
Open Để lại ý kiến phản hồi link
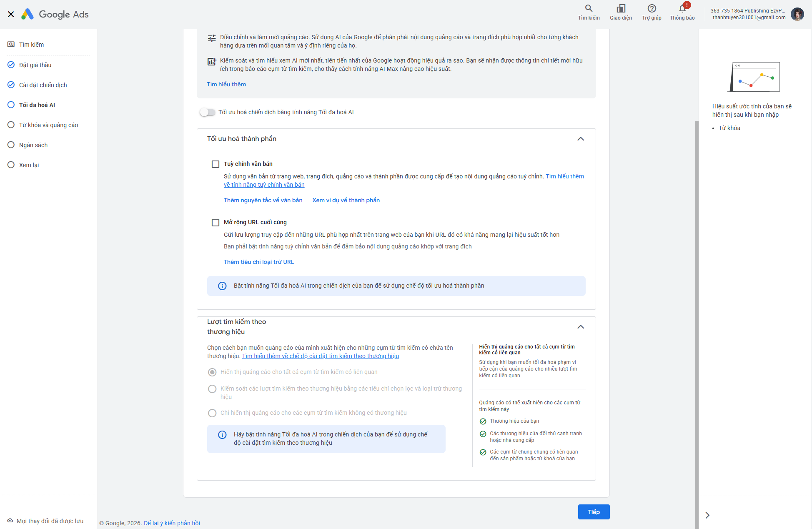point(172,523)
